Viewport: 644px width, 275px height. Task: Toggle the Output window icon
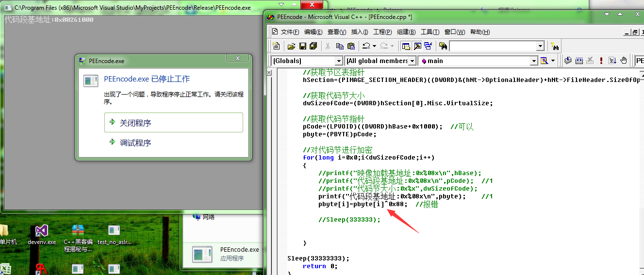(417, 46)
